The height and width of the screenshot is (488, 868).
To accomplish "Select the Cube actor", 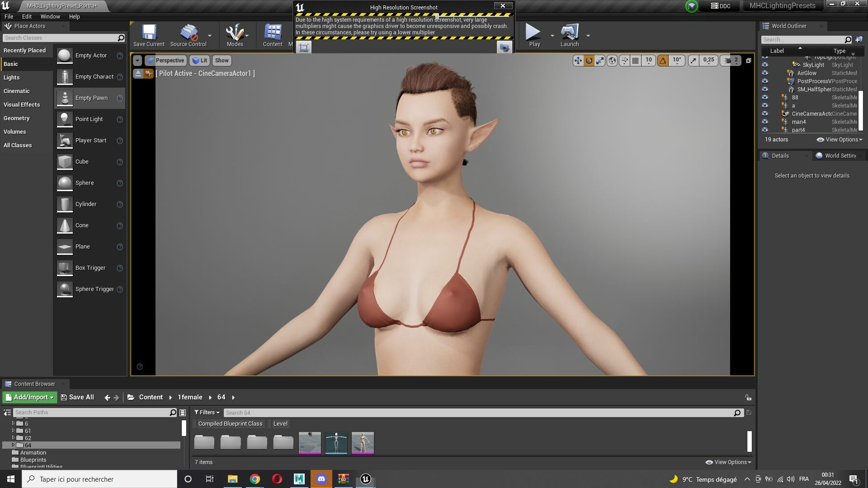I will click(90, 161).
